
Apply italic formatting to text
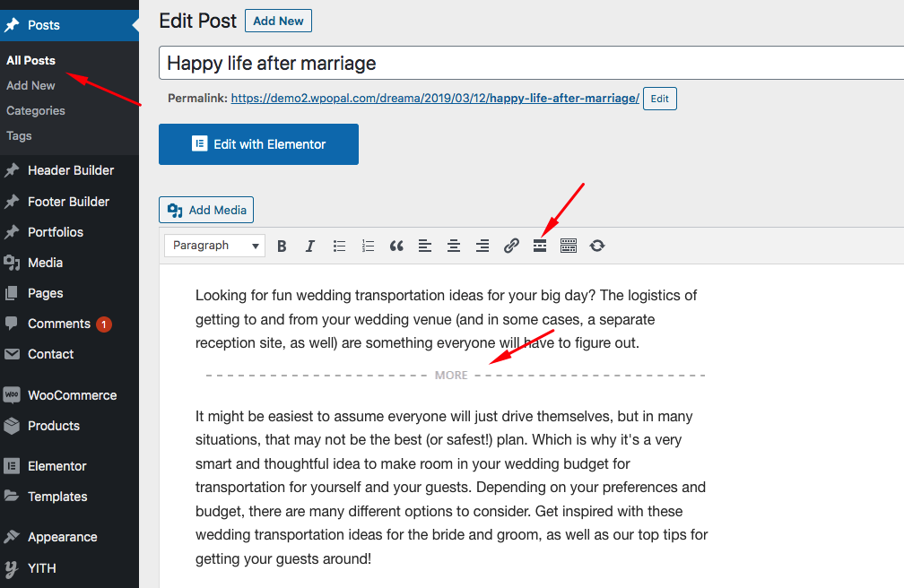point(310,246)
